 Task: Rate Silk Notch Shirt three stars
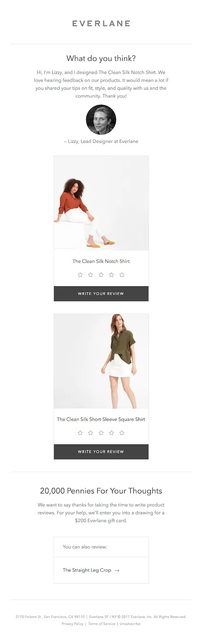(x=101, y=275)
